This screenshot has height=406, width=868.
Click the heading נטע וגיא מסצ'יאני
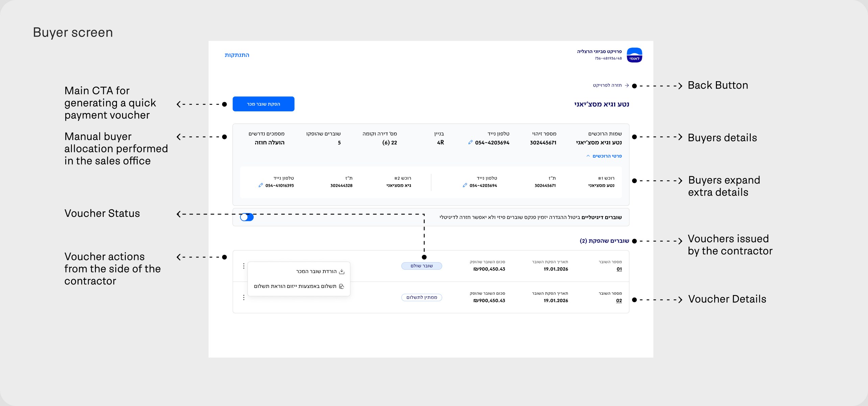pyautogui.click(x=602, y=104)
